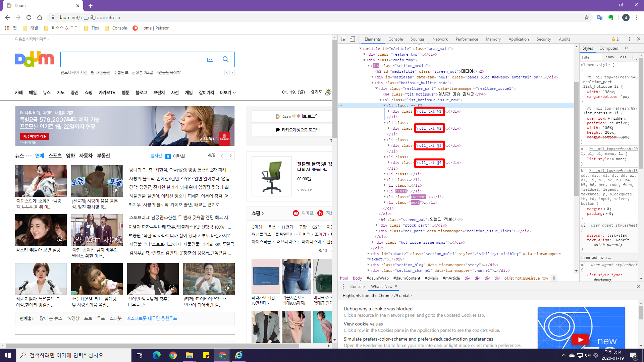The width and height of the screenshot is (644, 362).
Task: Click the browser reload icon
Action: tap(29, 17)
